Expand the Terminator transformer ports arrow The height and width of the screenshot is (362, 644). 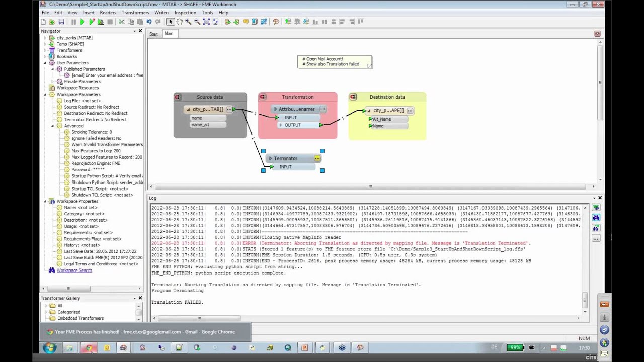(x=270, y=158)
